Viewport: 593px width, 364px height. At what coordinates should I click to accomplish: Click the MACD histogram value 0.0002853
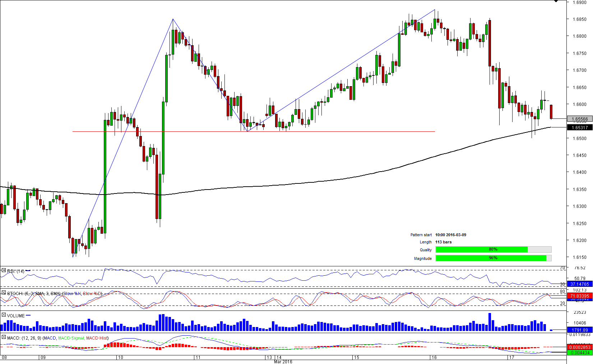pyautogui.click(x=579, y=347)
